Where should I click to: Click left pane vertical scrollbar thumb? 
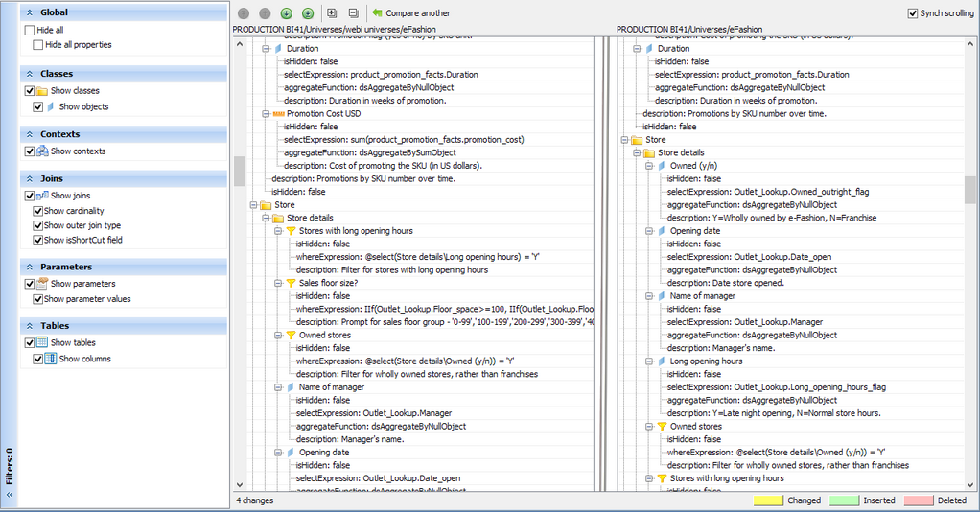[240, 172]
